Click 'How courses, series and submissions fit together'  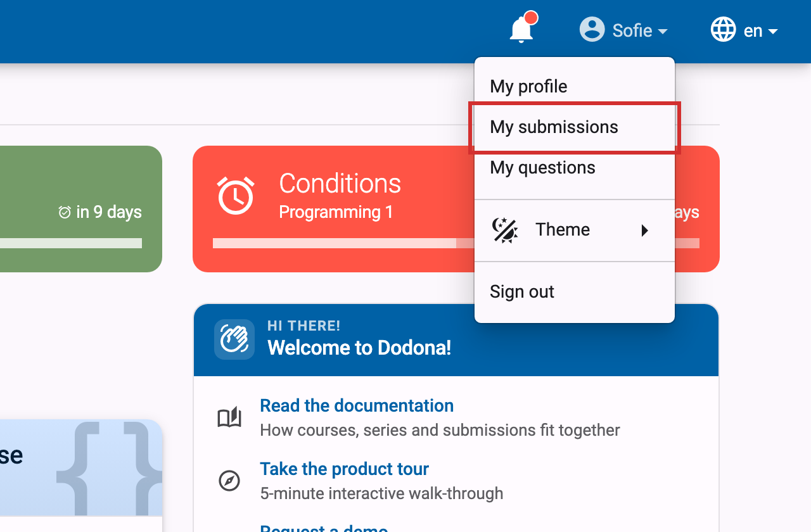[x=440, y=430]
